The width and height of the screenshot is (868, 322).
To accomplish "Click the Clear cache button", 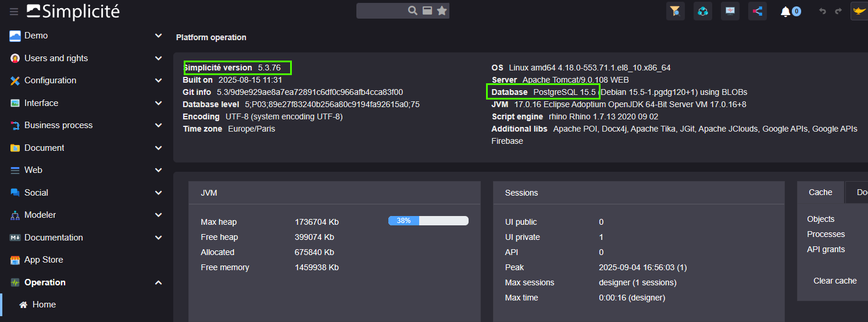I will tap(835, 281).
